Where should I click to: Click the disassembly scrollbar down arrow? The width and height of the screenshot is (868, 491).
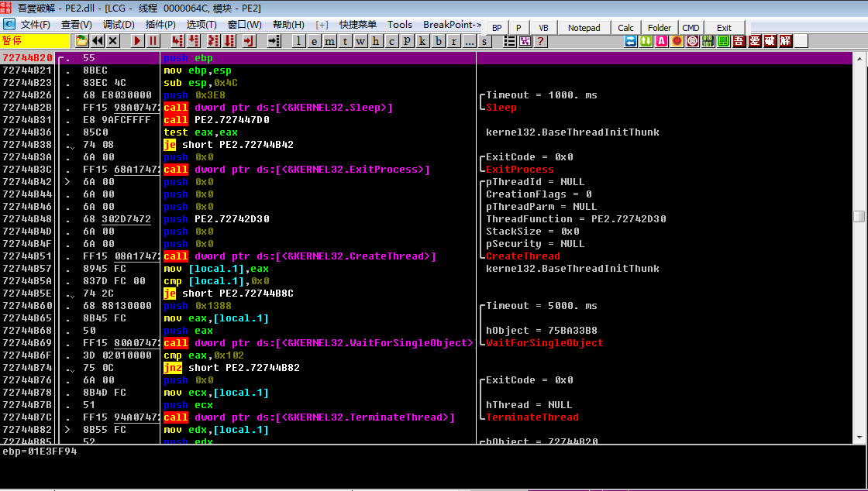[859, 438]
